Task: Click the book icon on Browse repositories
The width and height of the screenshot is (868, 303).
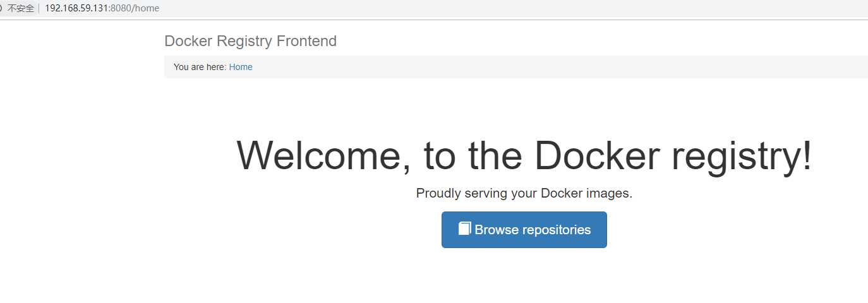Action: point(465,229)
